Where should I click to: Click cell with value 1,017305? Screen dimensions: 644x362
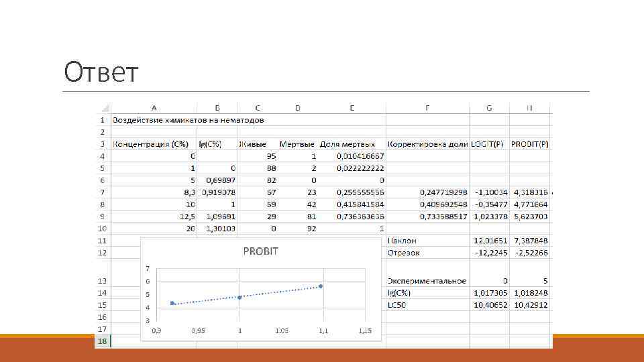[x=489, y=293]
